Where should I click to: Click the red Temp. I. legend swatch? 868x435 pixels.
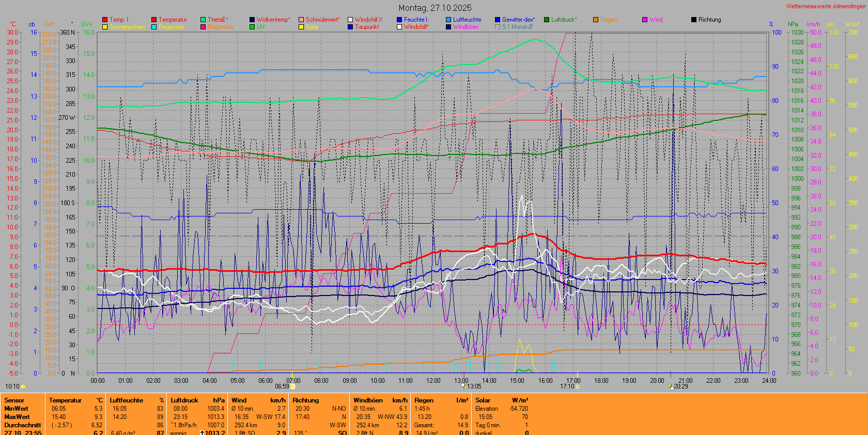[x=105, y=20]
